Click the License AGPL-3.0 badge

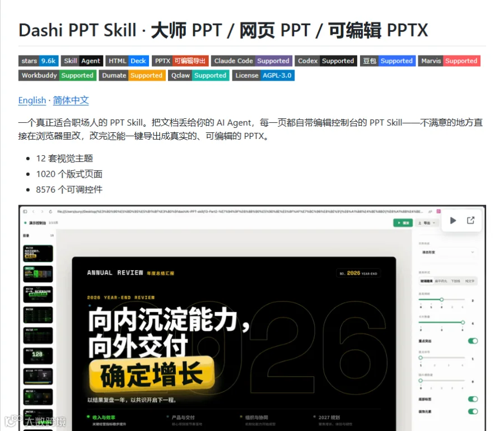coord(263,75)
